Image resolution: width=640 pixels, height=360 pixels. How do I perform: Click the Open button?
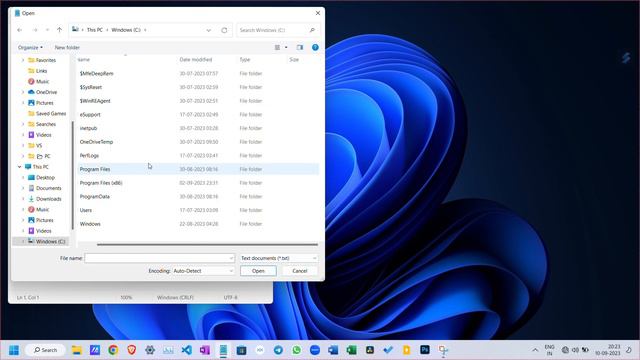[258, 271]
